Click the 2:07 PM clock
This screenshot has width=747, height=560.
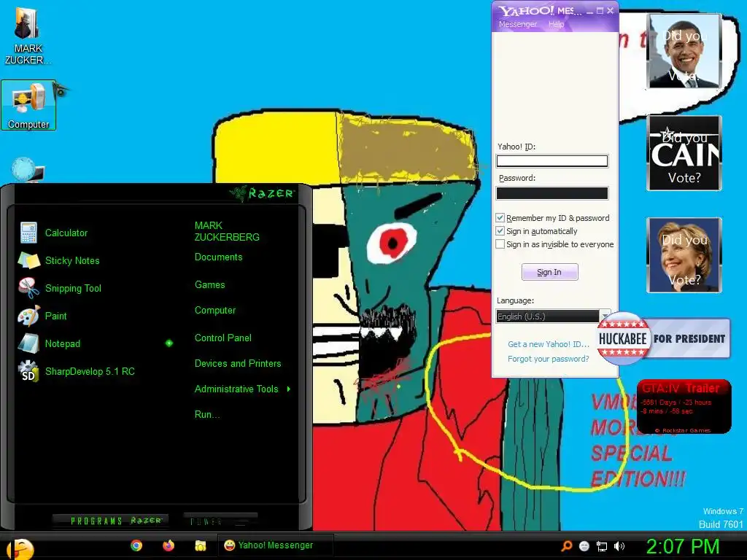pos(682,546)
